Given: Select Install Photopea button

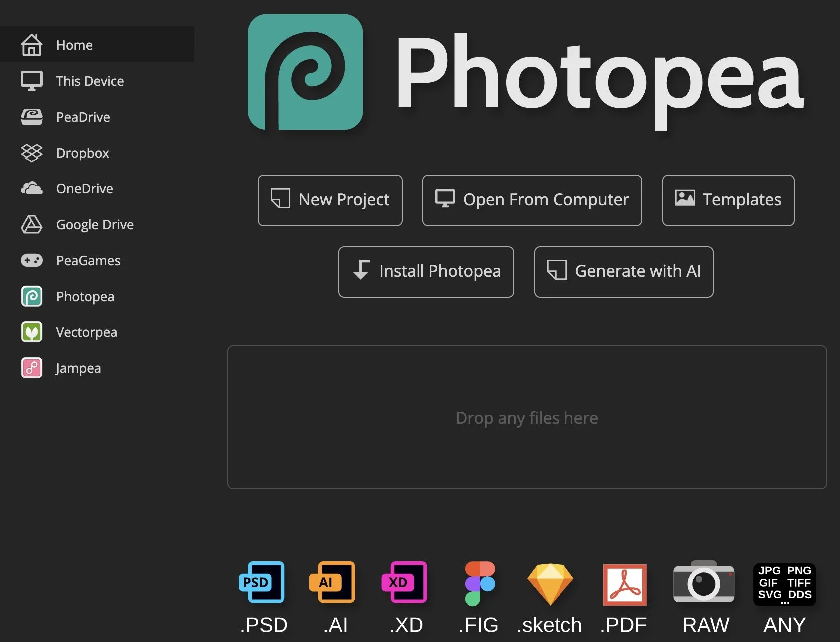Looking at the screenshot, I should (426, 272).
